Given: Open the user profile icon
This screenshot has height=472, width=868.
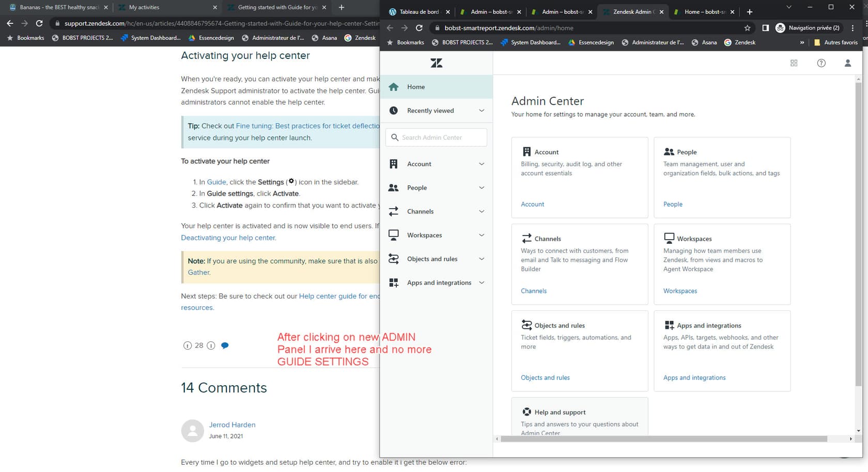Looking at the screenshot, I should click(x=847, y=63).
